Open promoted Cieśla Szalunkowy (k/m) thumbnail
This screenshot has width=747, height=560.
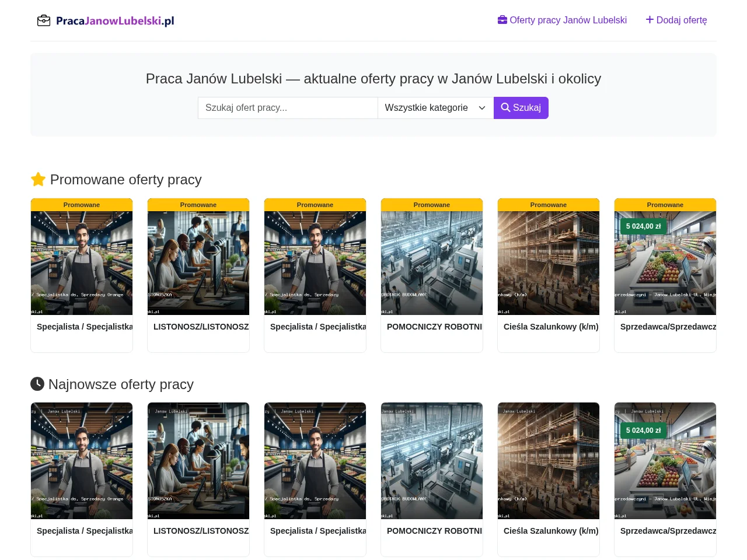549,262
